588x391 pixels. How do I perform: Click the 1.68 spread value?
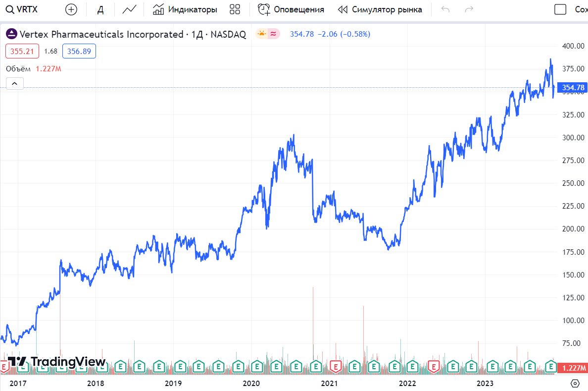50,51
